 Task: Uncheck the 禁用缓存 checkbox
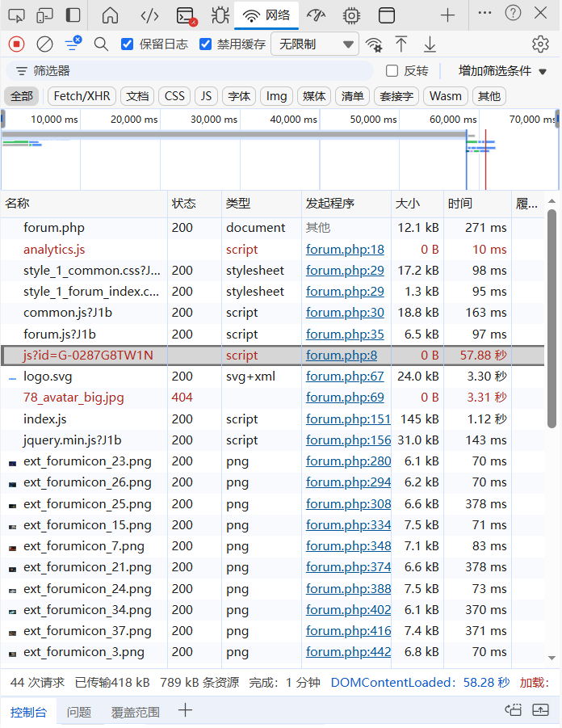206,44
